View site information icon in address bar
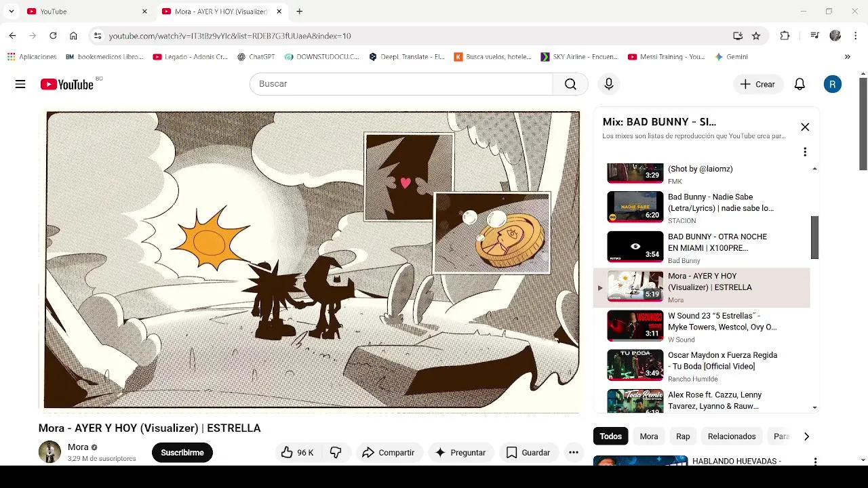868x488 pixels. pos(98,36)
